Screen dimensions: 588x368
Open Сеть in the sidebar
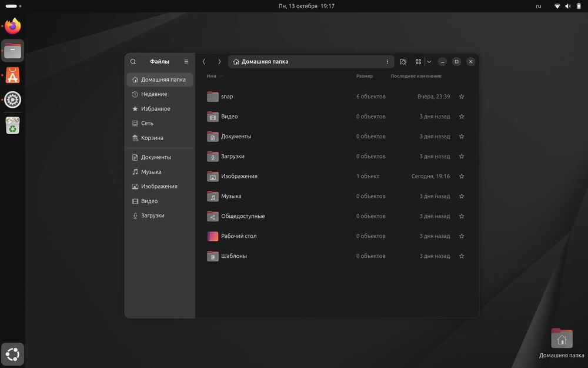point(160,123)
